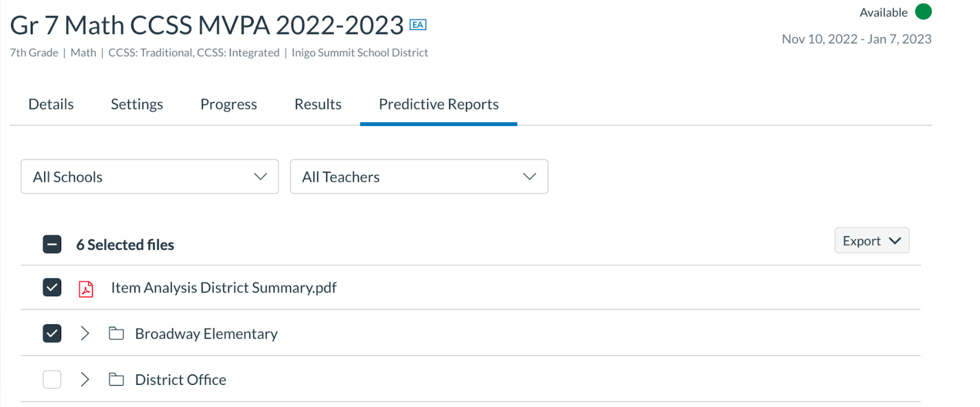Uncheck Item Analysis District Summary checkbox
980x407 pixels.
pyautogui.click(x=52, y=287)
